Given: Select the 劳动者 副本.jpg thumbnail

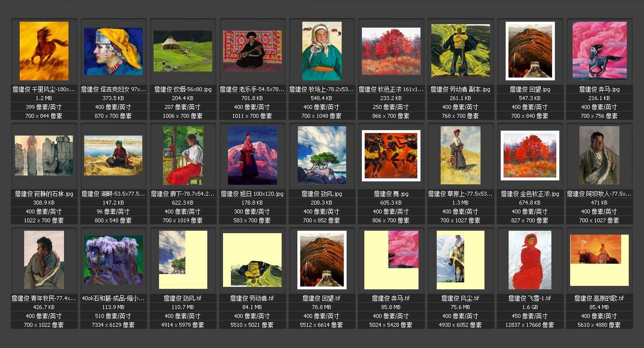Looking at the screenshot, I should (460, 51).
